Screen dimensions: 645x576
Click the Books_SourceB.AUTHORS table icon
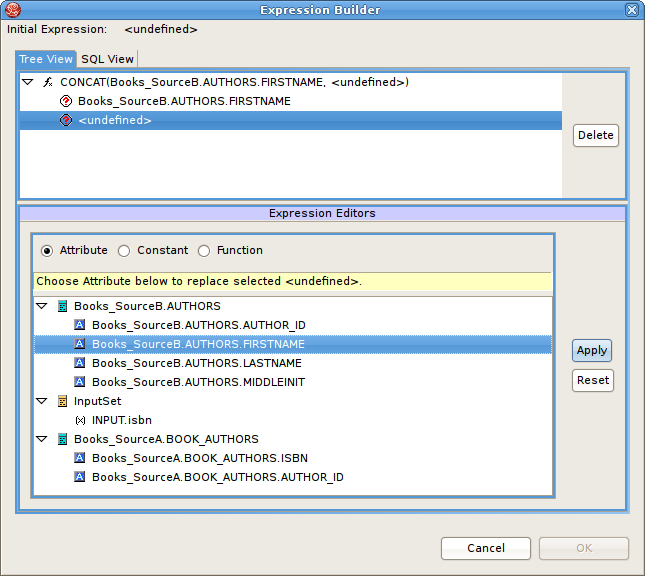pos(62,306)
